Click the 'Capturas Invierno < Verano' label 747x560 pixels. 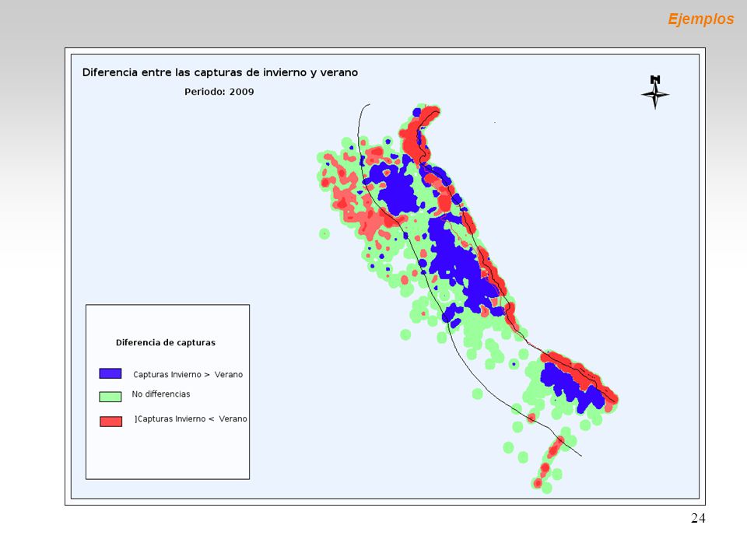191,418
